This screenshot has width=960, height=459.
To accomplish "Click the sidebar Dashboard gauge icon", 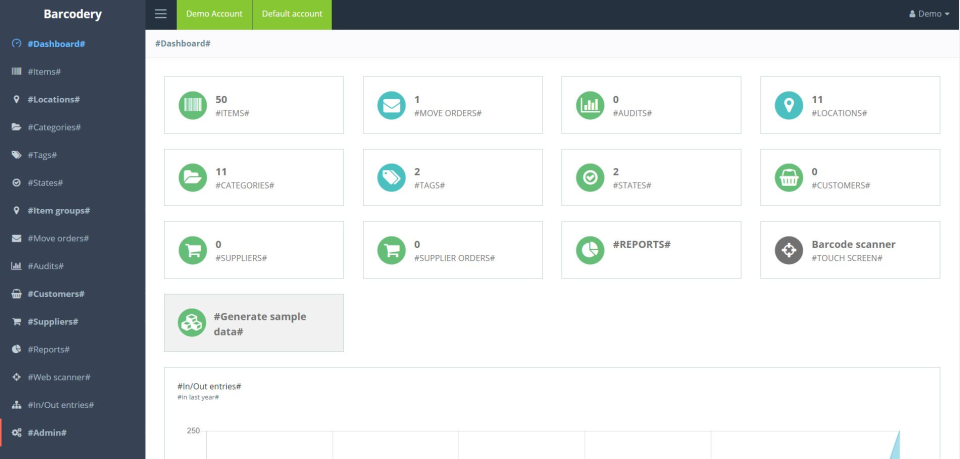I will click(17, 44).
